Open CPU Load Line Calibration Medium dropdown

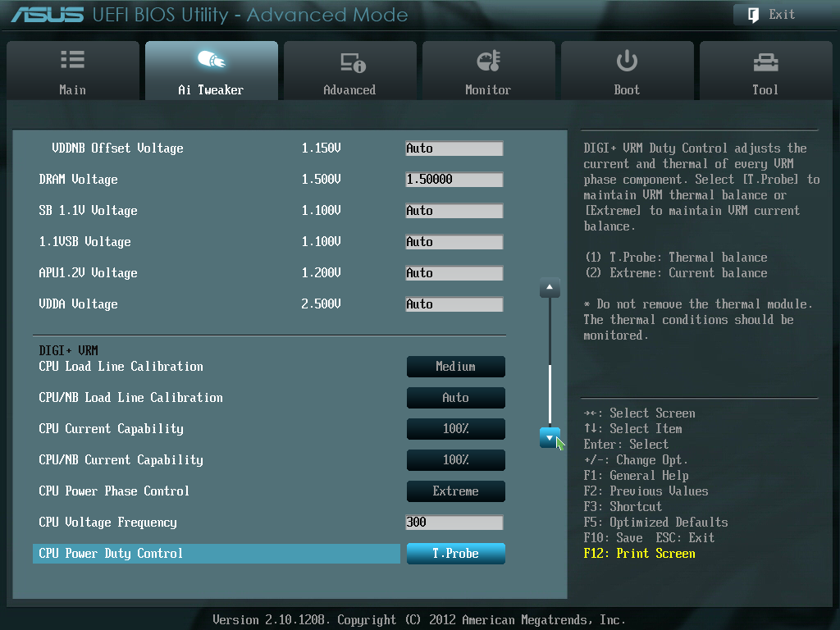coord(455,367)
